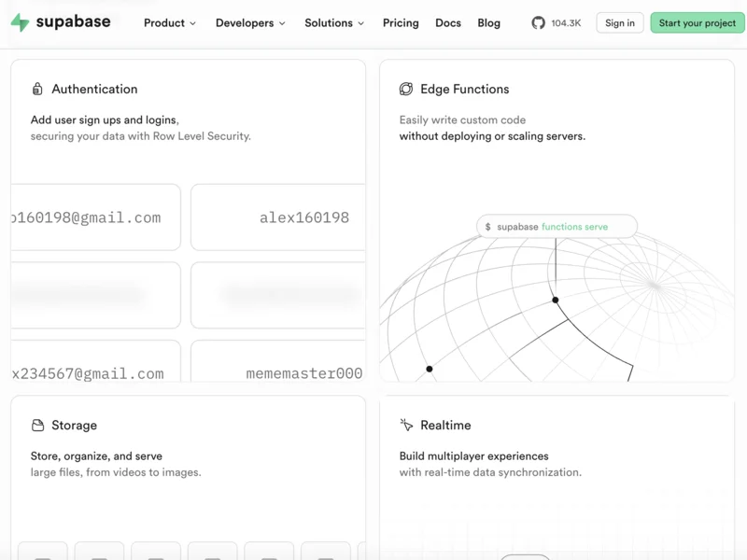
Task: Click 'Build multiplayer experiences' text
Action: 473,456
